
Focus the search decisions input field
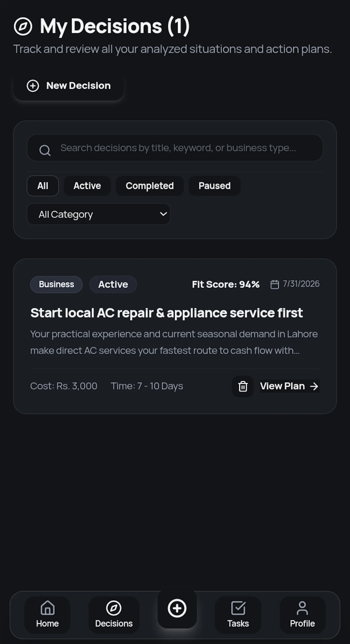coord(175,148)
